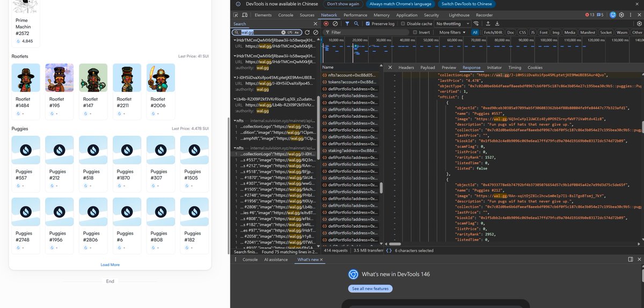Switch to the Elements tab

pyautogui.click(x=263, y=15)
